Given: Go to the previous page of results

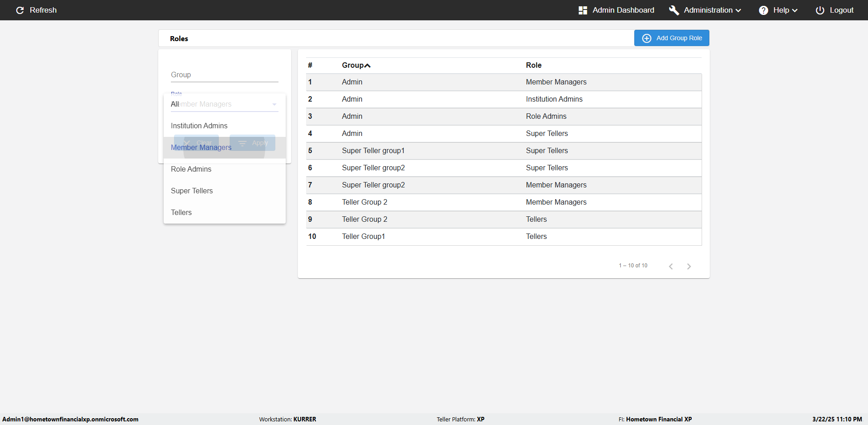Looking at the screenshot, I should coord(671,266).
